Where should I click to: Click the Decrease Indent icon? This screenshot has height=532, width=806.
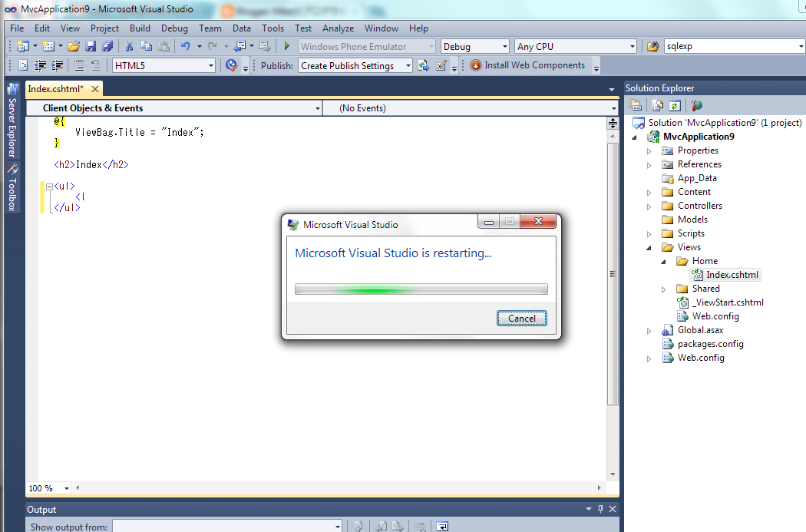pos(40,65)
